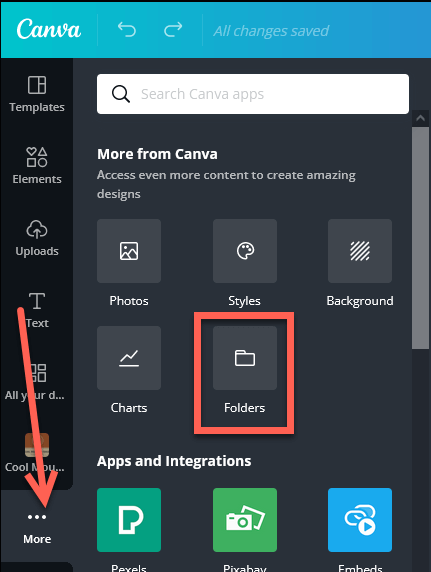Open the Elements sidebar tab
The height and width of the screenshot is (572, 431).
click(x=37, y=166)
